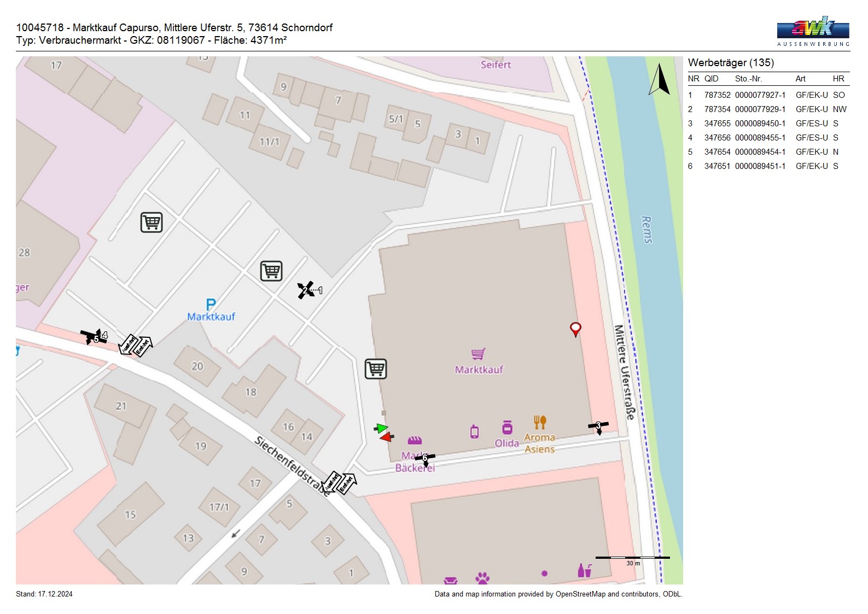868x614 pixels.
Task: Select table row with QID 347651
Action: point(767,166)
